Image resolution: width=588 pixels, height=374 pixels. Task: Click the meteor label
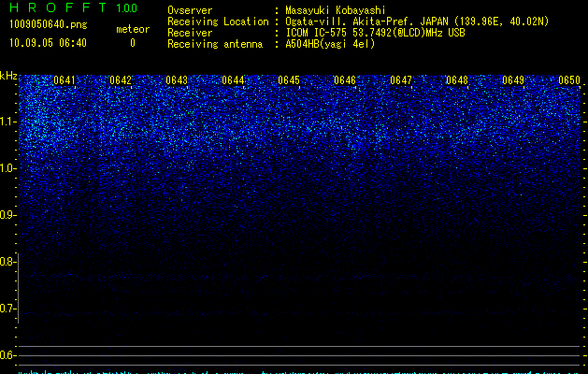click(133, 29)
